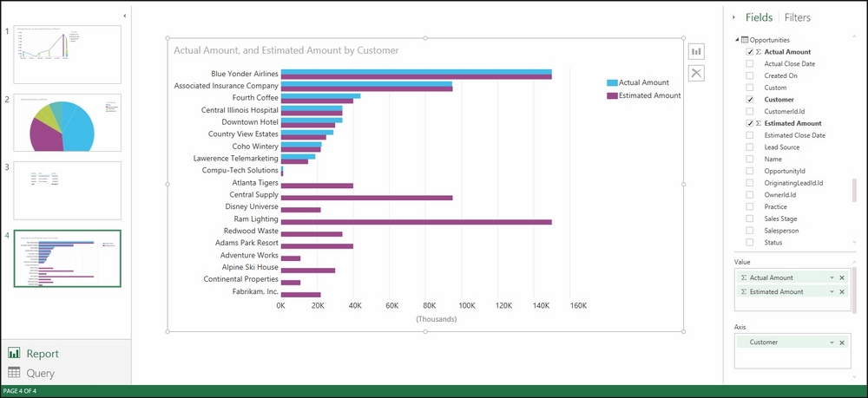Delete the chart with the X icon
This screenshot has width=868, height=398.
pyautogui.click(x=696, y=73)
